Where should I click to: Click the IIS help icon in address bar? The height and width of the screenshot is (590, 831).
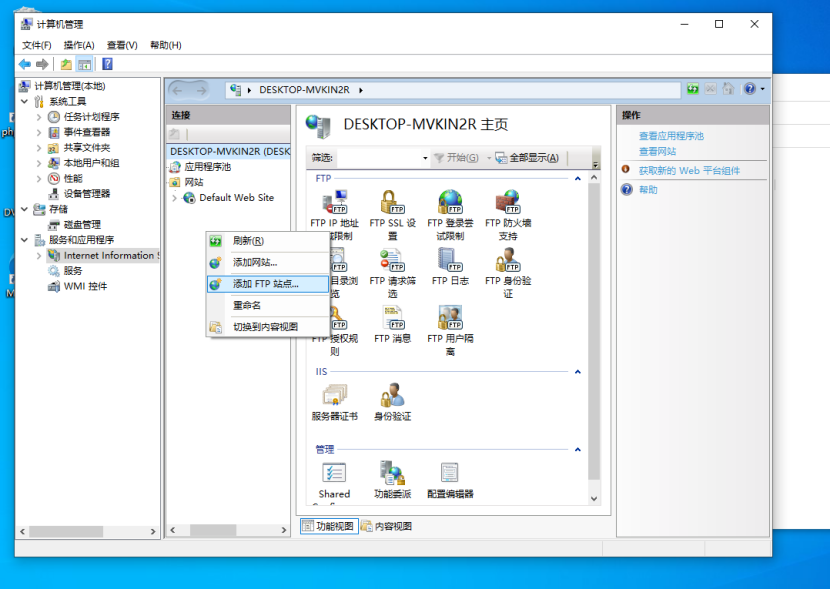[x=749, y=89]
